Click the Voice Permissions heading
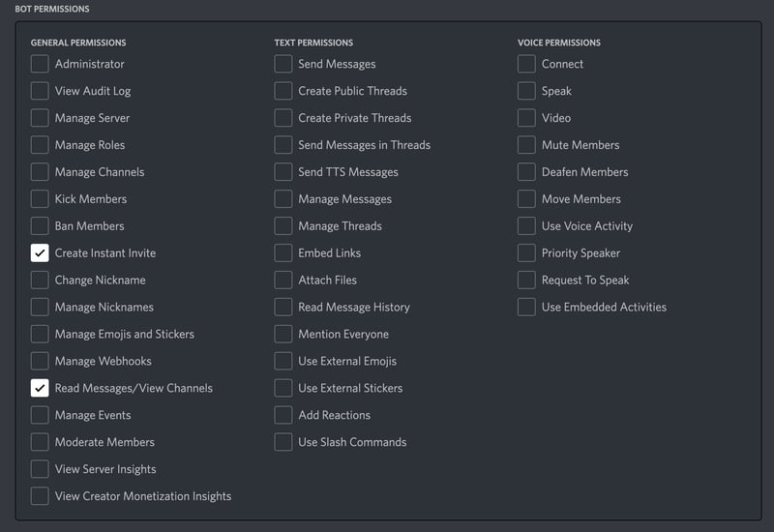The width and height of the screenshot is (774, 532). click(x=559, y=43)
